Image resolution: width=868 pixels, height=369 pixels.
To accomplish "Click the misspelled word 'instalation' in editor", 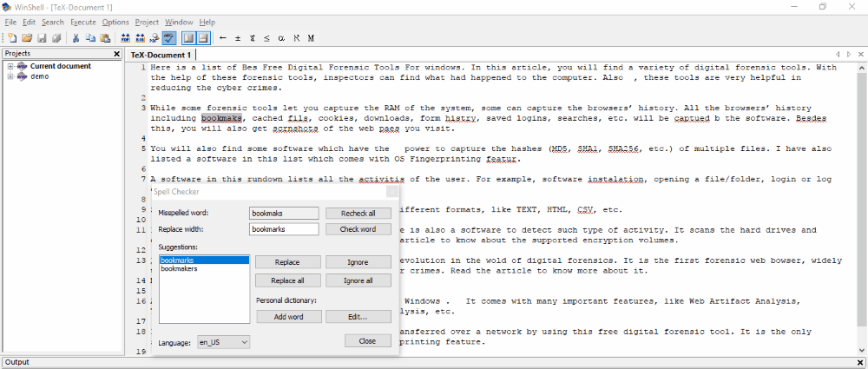I will (615, 180).
